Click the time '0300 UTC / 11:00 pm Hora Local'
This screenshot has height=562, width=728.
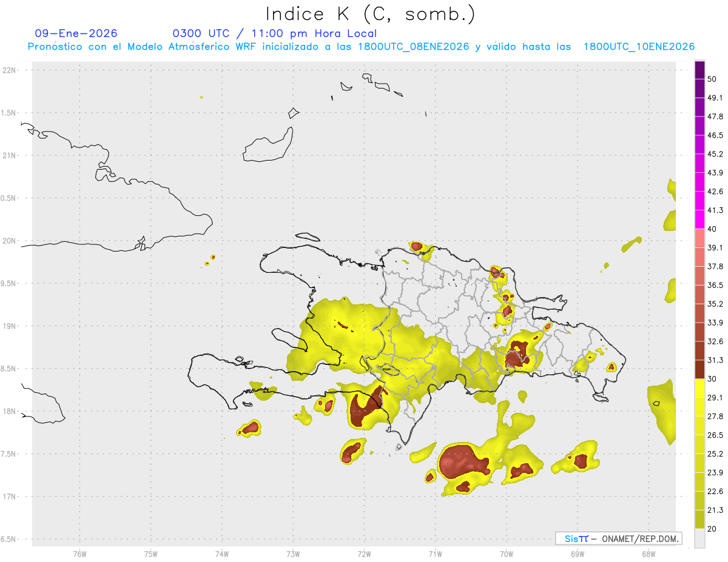pos(275,34)
